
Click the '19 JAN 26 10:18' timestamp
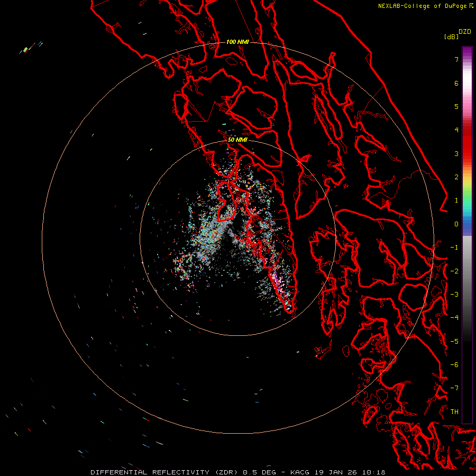350,472
